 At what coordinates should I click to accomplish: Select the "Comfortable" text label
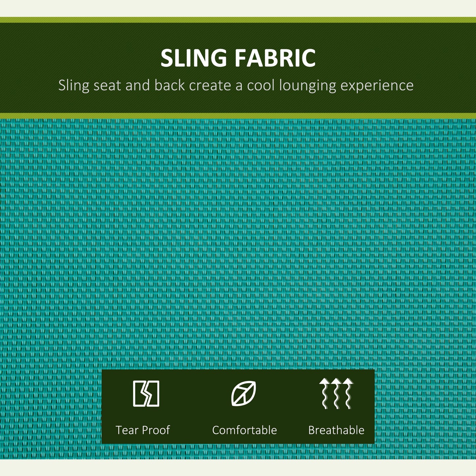(x=244, y=430)
